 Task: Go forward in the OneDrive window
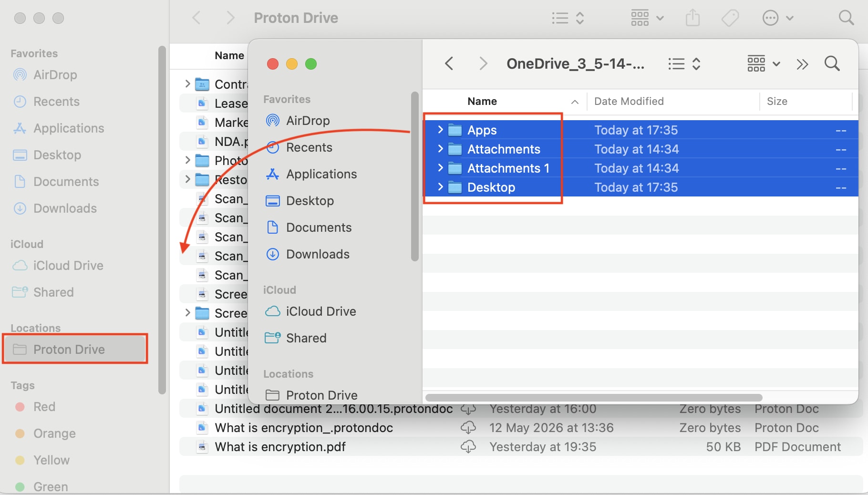click(483, 63)
